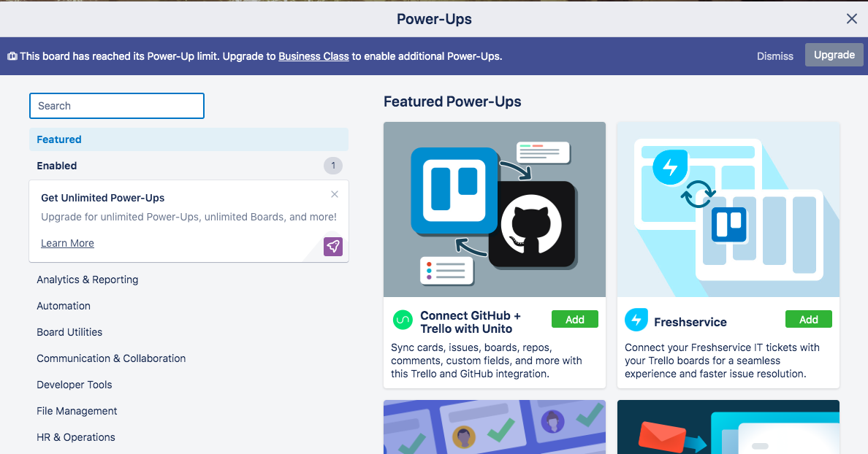Open the Freshservice Power-Up image

pyautogui.click(x=728, y=209)
